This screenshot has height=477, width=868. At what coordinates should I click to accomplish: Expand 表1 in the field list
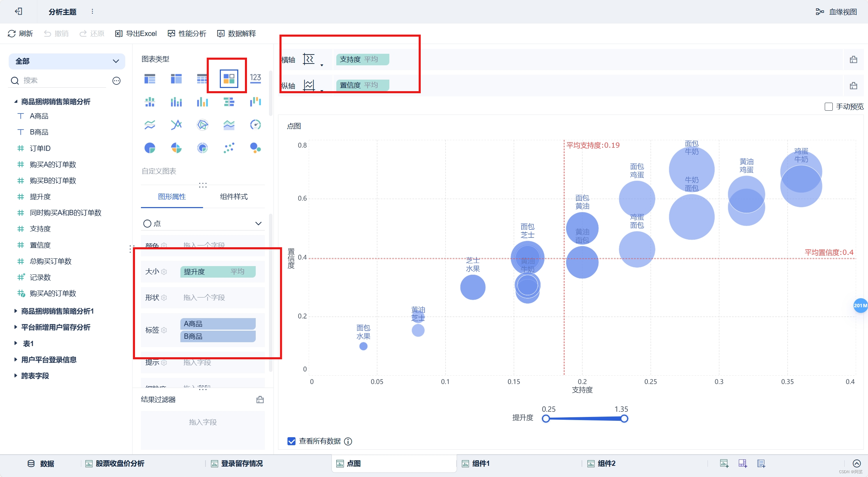coord(15,343)
